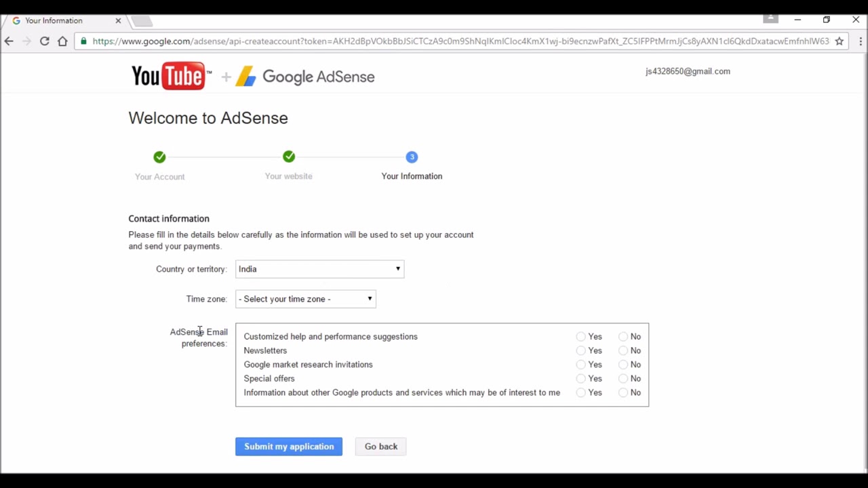Click the AdSense Email preferences label
Image resolution: width=868 pixels, height=488 pixels.
[x=199, y=338]
